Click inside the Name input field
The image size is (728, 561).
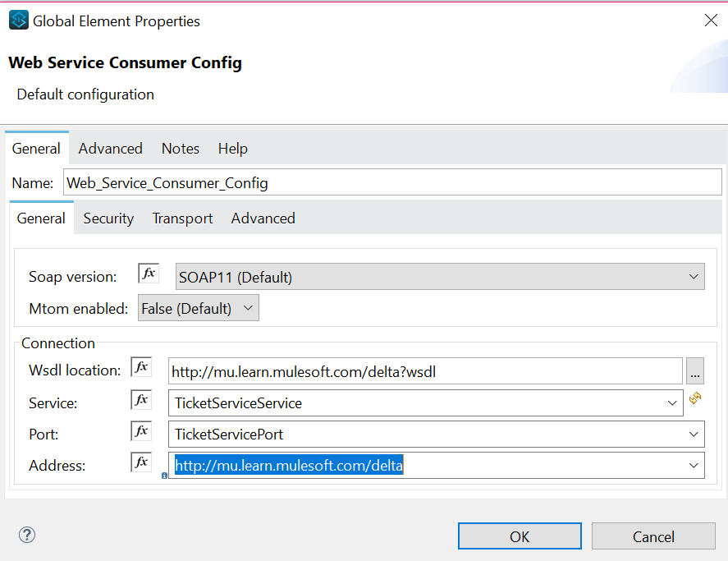[x=328, y=182]
